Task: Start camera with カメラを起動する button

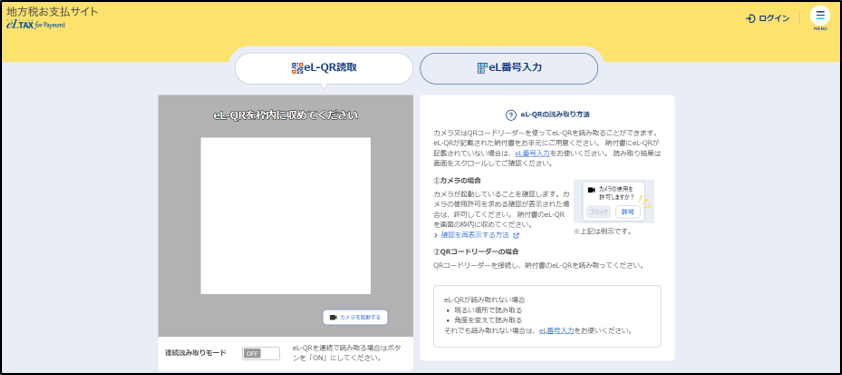Action: coord(355,318)
